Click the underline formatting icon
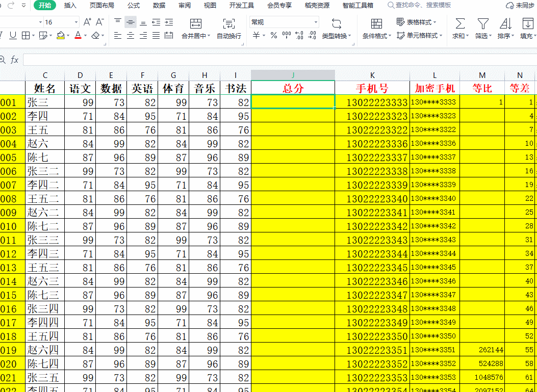537x392 pixels. [13, 35]
